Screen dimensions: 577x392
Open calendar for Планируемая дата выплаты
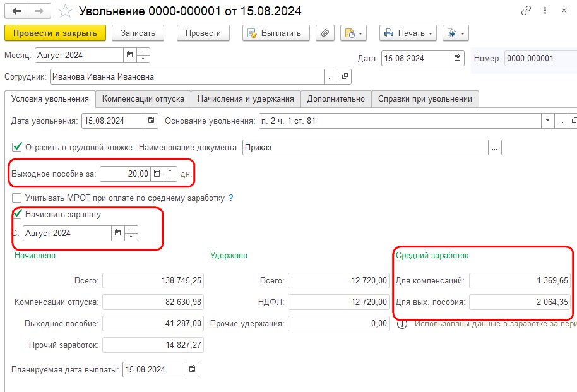192,369
